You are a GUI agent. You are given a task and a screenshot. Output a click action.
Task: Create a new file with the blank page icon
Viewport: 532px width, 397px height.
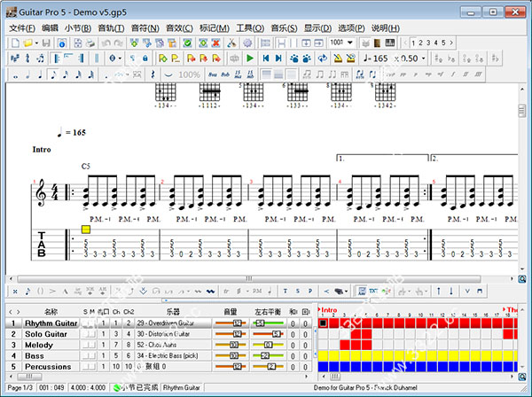[16, 43]
